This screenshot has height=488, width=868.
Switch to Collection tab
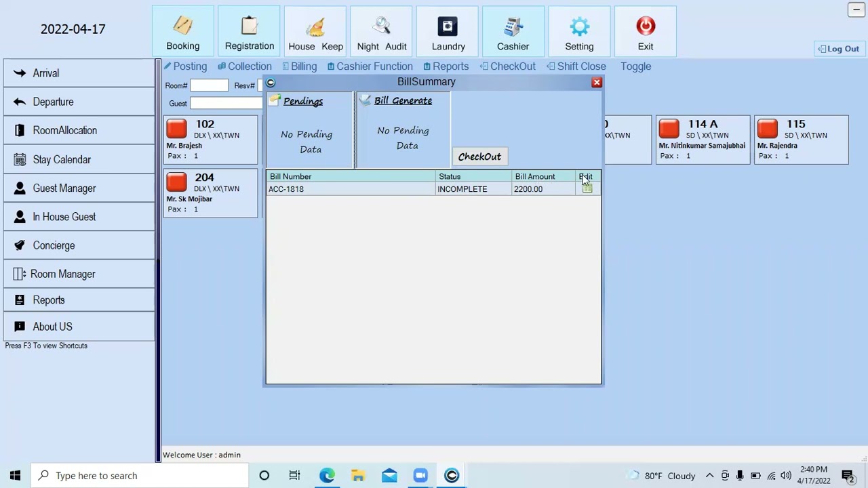pos(245,66)
